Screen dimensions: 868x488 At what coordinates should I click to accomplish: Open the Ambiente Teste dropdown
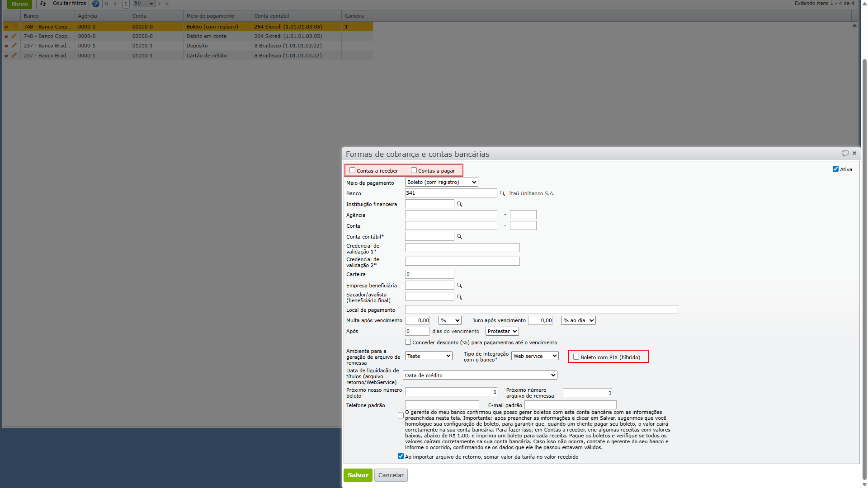tap(429, 356)
